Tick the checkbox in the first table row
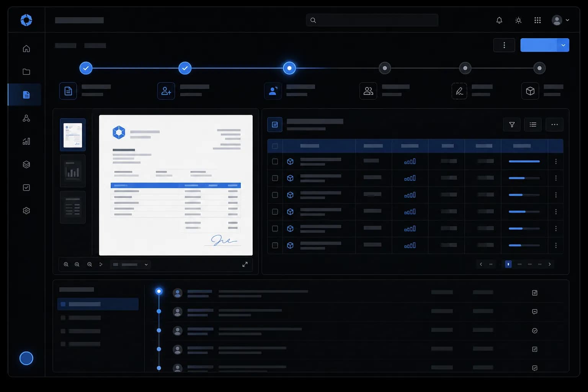Screen dimensions: 588x392 tap(275, 162)
